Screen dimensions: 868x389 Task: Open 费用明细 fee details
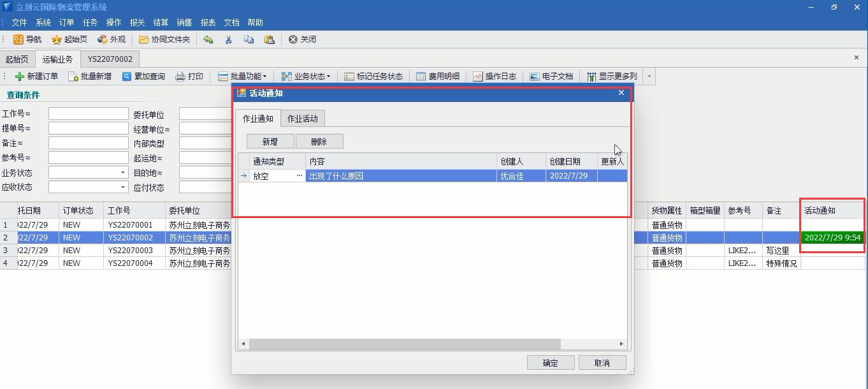pyautogui.click(x=421, y=77)
